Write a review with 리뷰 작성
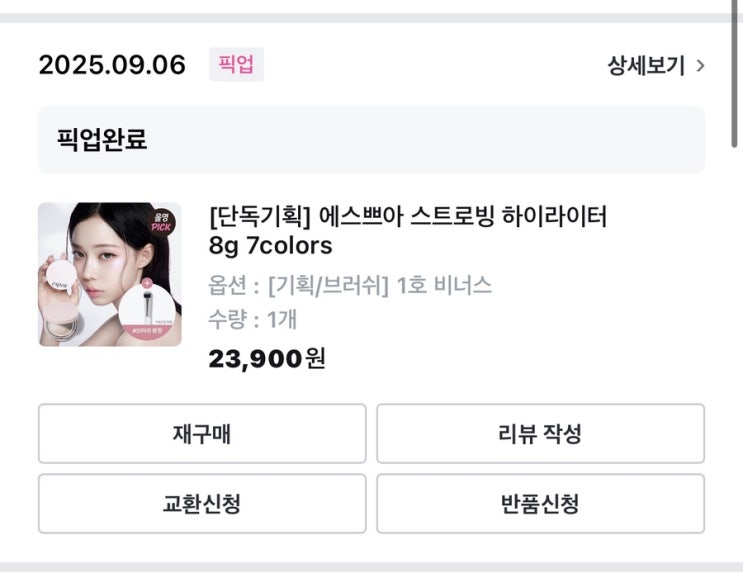Screen dimensions: 743x573 540,434
